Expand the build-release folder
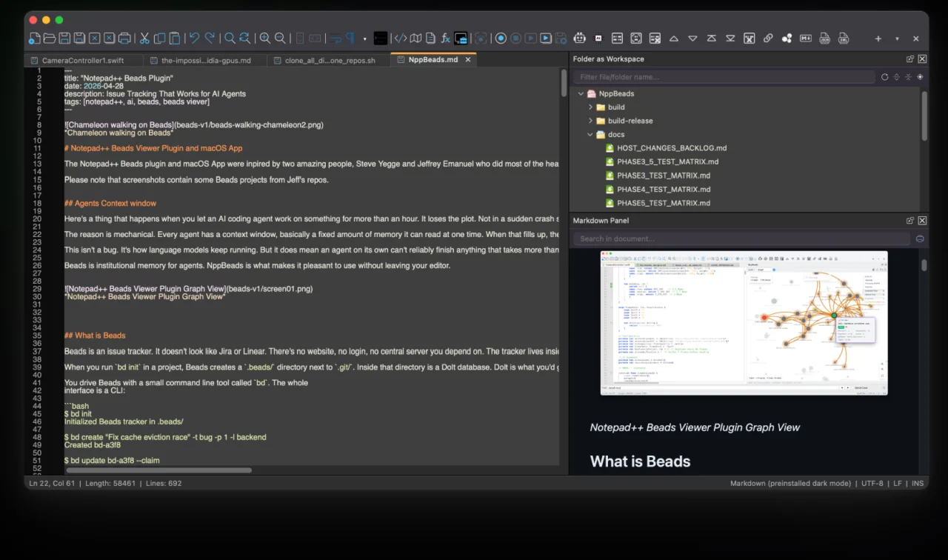Image resolution: width=948 pixels, height=560 pixels. [590, 121]
